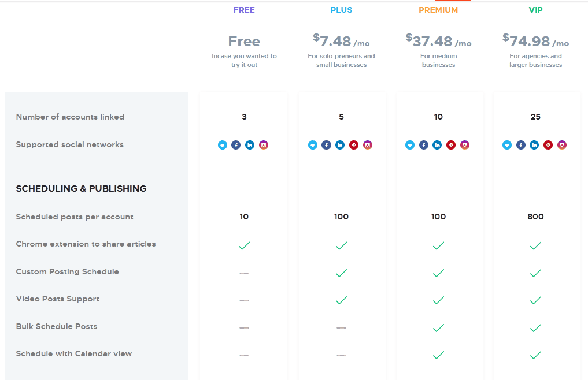Select the FREE plan tab

click(244, 10)
